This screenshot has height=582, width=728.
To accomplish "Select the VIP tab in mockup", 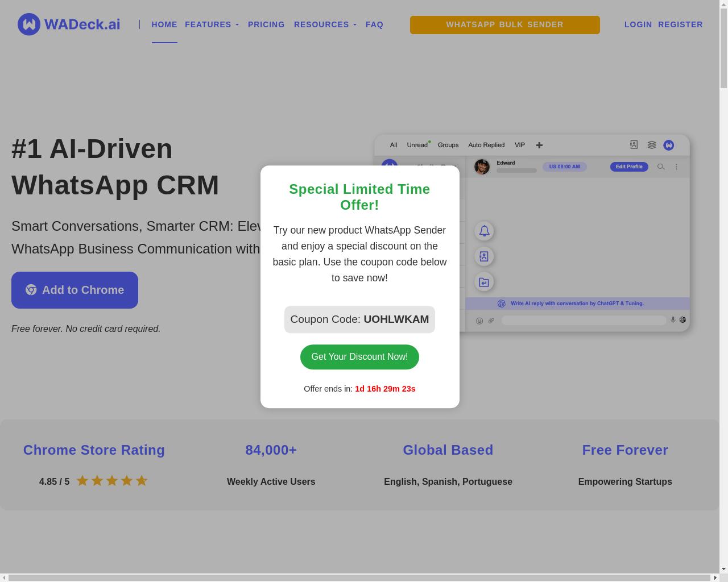I will pyautogui.click(x=520, y=145).
